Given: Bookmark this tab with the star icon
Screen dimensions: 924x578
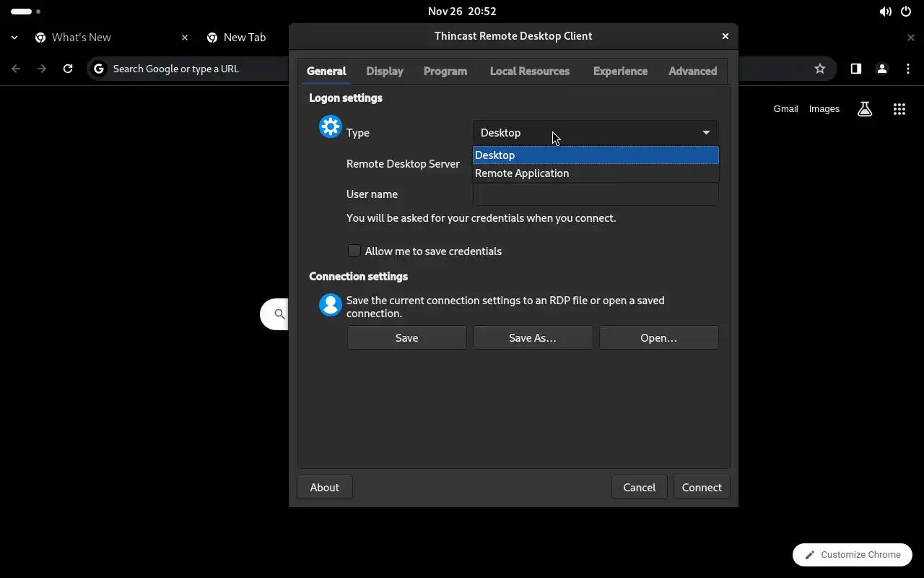Looking at the screenshot, I should pyautogui.click(x=820, y=69).
